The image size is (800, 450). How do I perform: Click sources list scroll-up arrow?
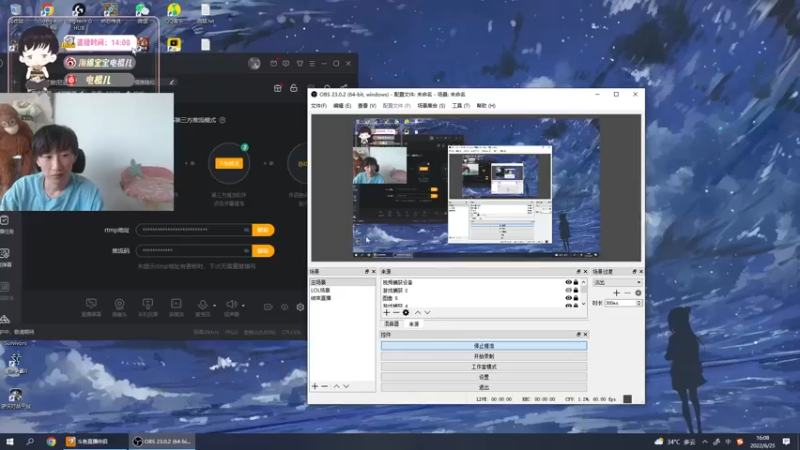[x=584, y=282]
